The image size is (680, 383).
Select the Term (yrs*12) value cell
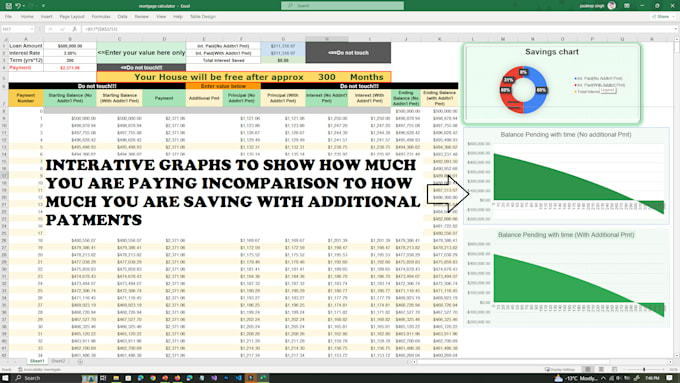coord(70,60)
